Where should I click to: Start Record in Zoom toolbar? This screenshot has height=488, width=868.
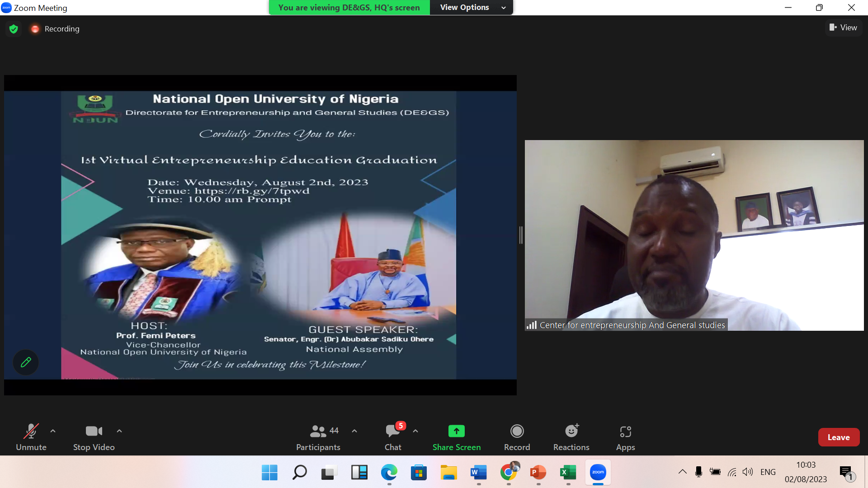pyautogui.click(x=517, y=436)
